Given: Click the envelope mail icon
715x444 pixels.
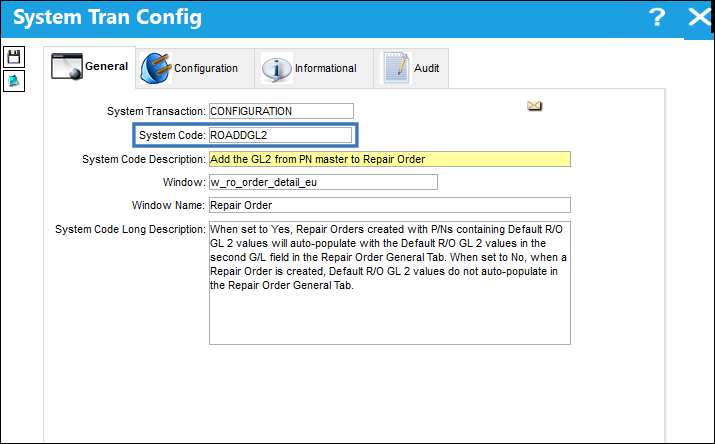Looking at the screenshot, I should click(x=534, y=106).
